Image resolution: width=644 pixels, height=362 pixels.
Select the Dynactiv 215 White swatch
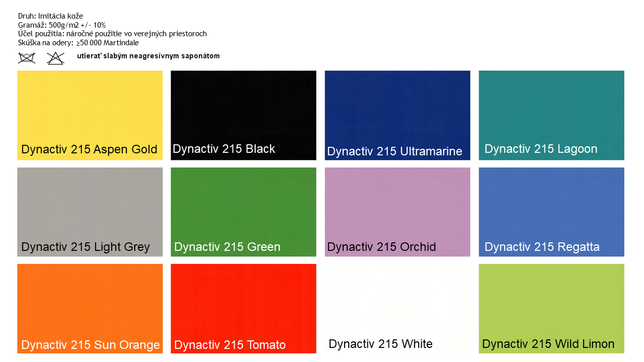click(397, 308)
